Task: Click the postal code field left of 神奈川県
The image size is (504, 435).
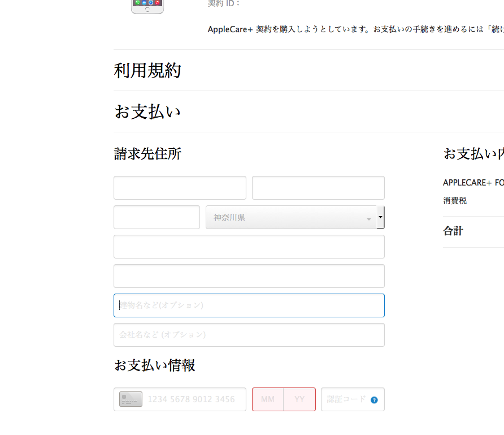Action: coord(157,217)
